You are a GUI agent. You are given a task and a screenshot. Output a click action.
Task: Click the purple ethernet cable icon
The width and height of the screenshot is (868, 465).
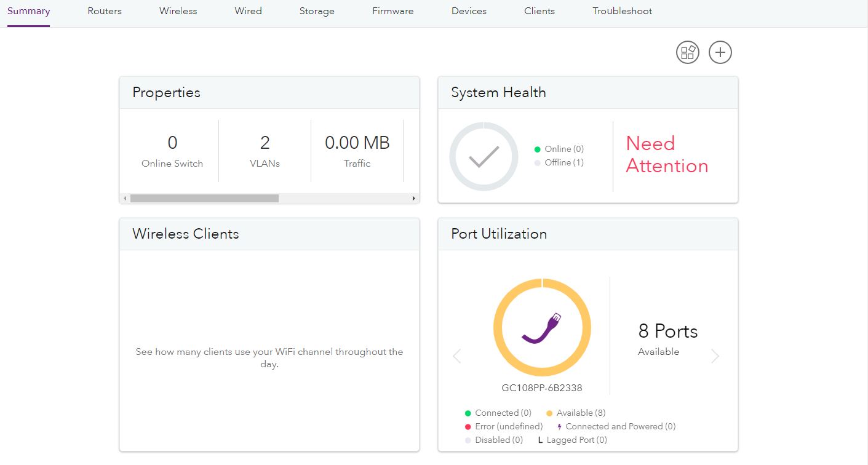[x=542, y=327]
